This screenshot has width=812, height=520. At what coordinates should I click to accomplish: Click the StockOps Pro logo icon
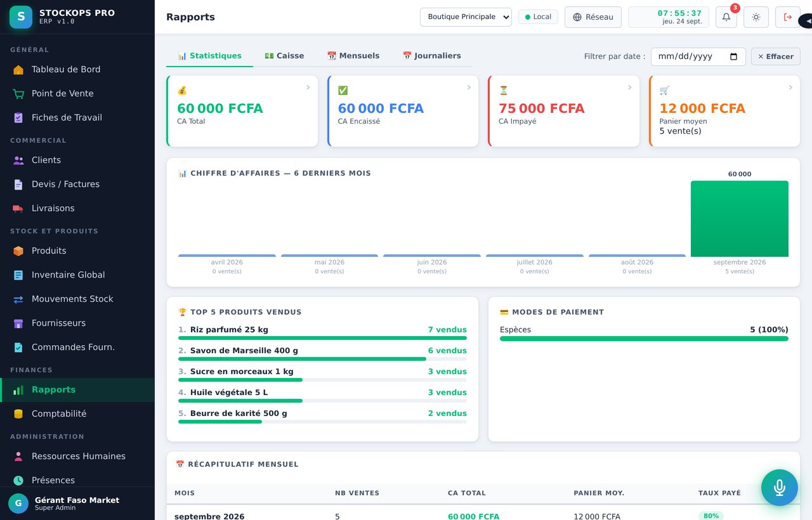pos(21,17)
